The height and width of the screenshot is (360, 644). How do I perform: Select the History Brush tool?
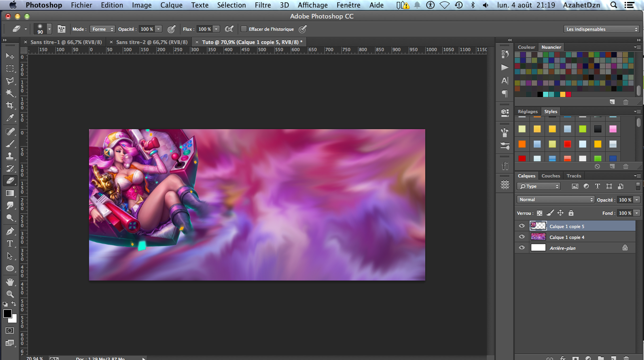pos(9,168)
